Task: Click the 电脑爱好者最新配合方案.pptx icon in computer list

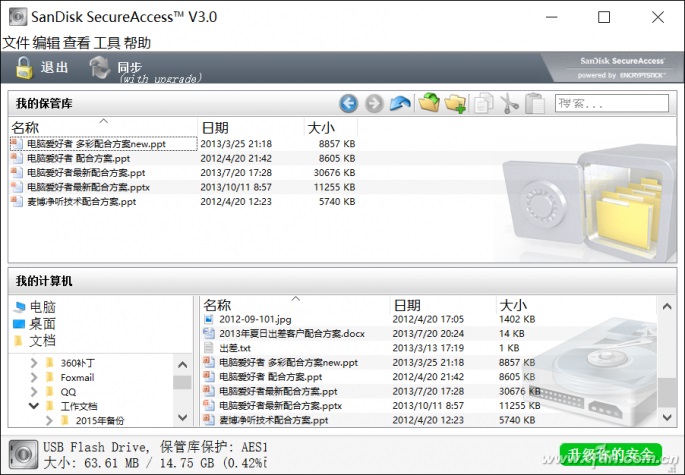Action: (209, 406)
